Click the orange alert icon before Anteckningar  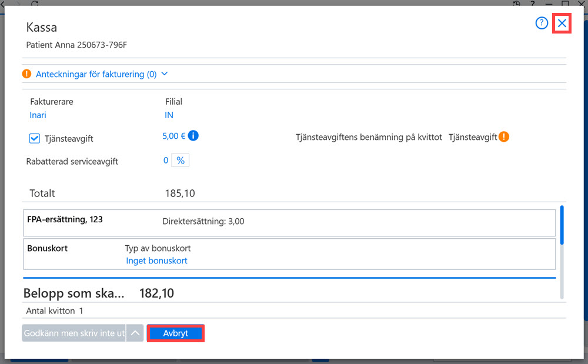pos(26,74)
